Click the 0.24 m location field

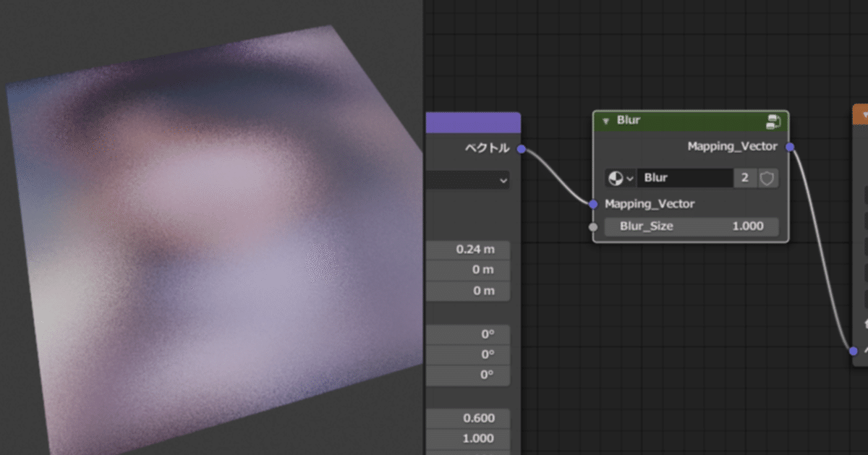(468, 250)
